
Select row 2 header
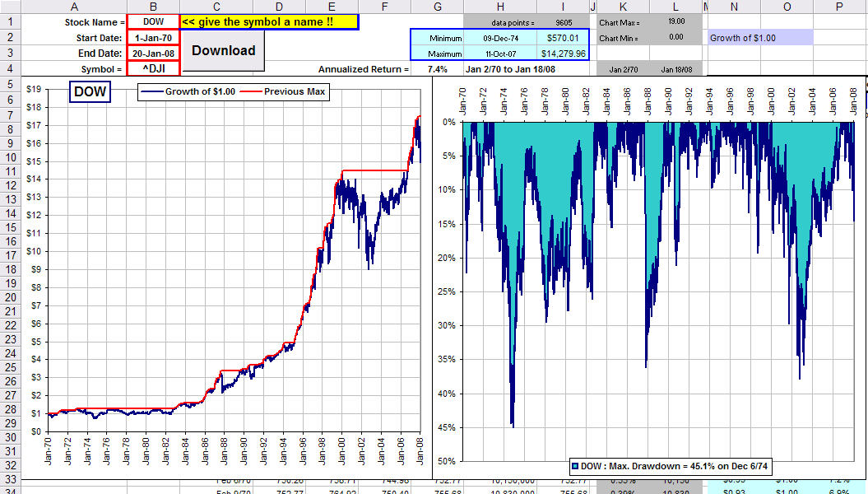point(11,38)
